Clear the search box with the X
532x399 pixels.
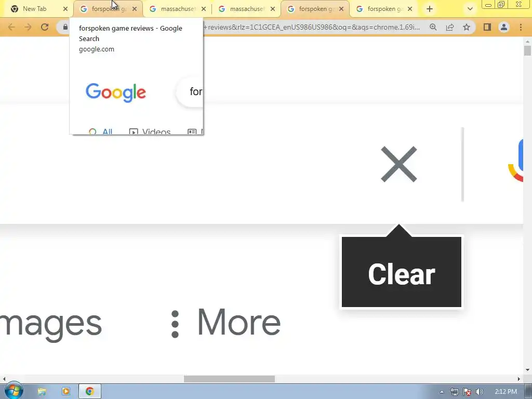[x=398, y=164]
